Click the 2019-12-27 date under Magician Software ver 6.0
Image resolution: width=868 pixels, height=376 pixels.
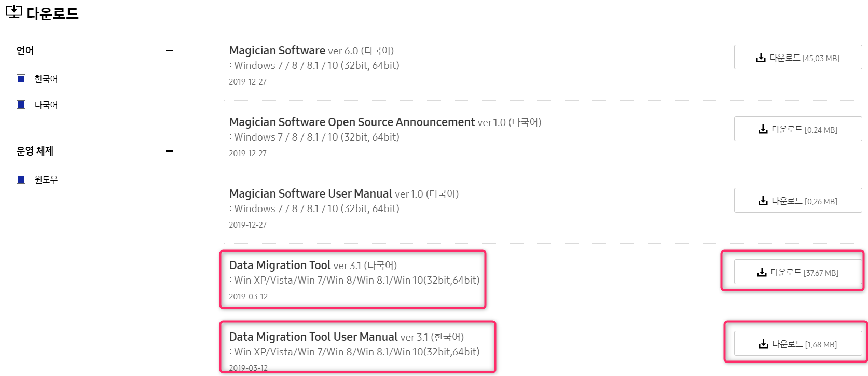[x=247, y=82]
